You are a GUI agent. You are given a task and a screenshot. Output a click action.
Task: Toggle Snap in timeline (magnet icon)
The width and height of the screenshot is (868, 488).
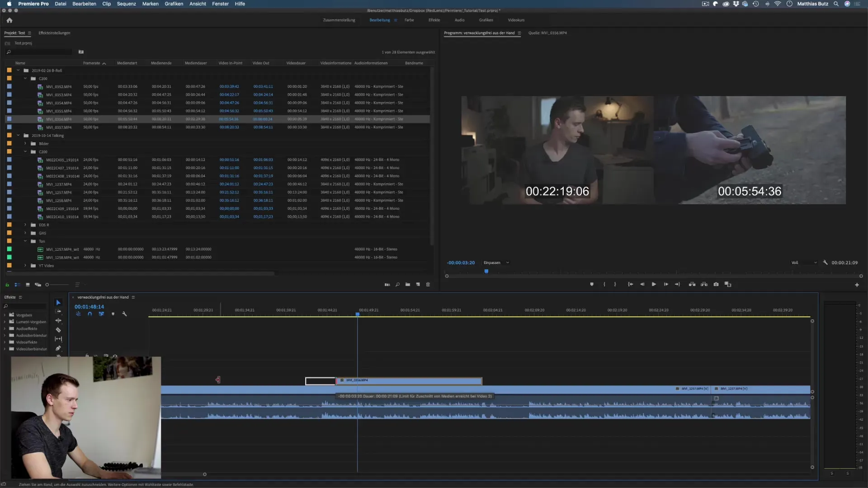pos(90,314)
